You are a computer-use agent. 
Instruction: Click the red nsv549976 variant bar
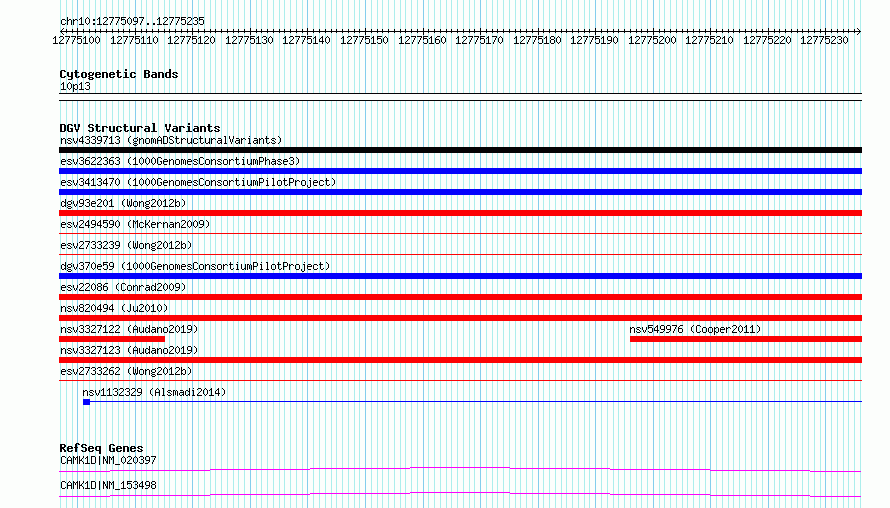click(746, 339)
